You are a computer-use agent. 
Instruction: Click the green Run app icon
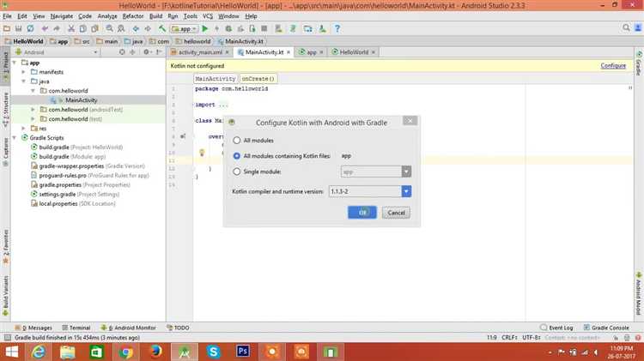coord(205,28)
